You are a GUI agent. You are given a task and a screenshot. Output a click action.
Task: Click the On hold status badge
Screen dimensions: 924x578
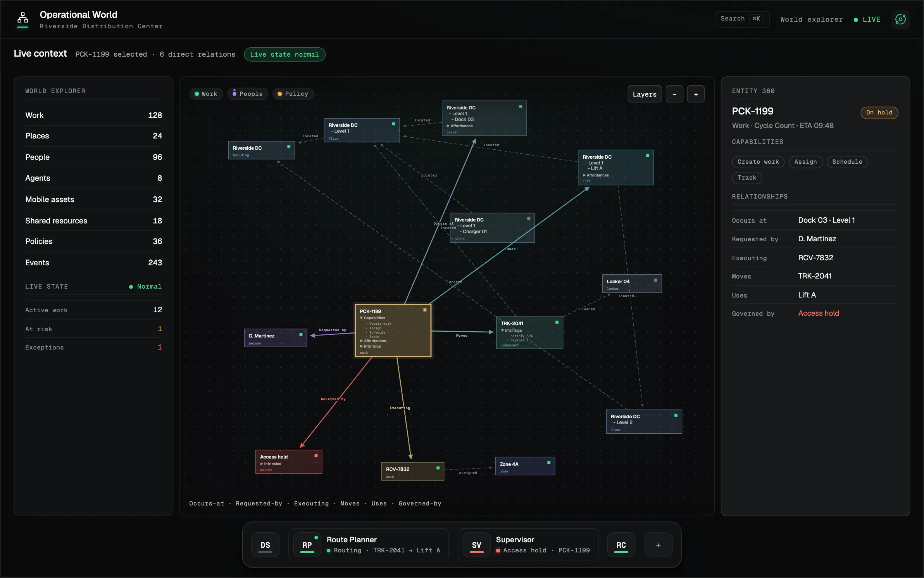pyautogui.click(x=879, y=112)
